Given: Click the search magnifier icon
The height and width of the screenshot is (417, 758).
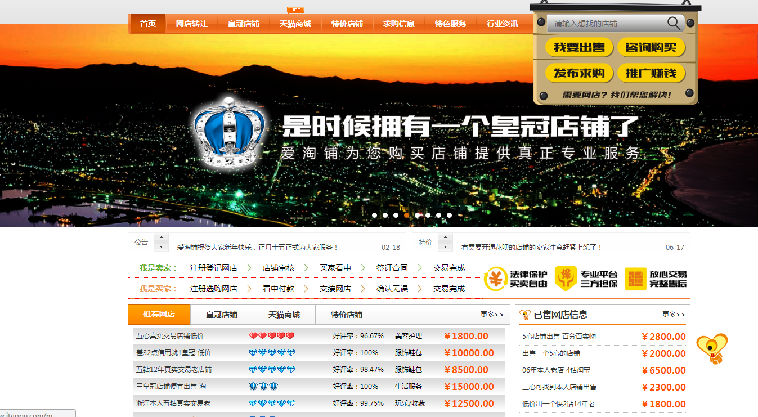Looking at the screenshot, I should (x=673, y=23).
